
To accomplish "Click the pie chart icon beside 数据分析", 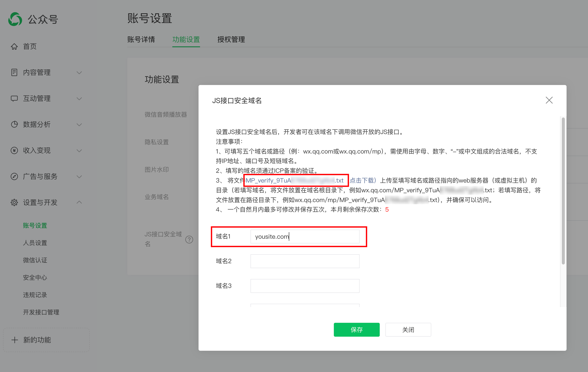I will 14,124.
